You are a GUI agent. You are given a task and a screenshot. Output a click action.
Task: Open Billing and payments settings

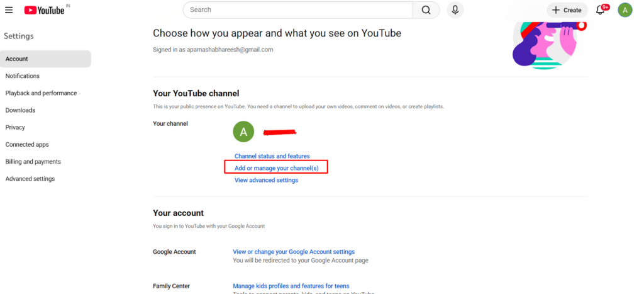[x=33, y=162]
